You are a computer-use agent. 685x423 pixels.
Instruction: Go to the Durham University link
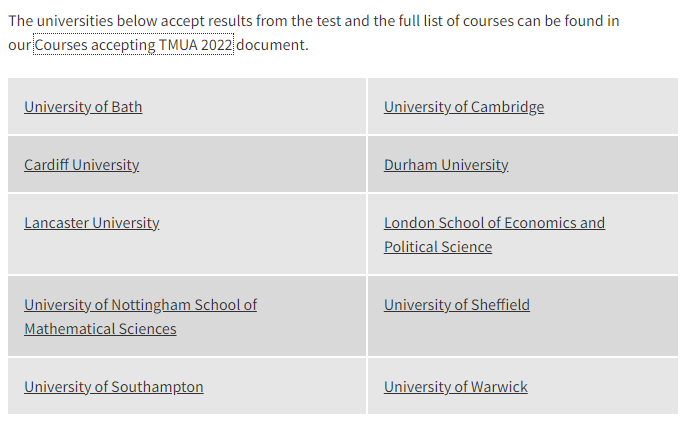point(446,165)
